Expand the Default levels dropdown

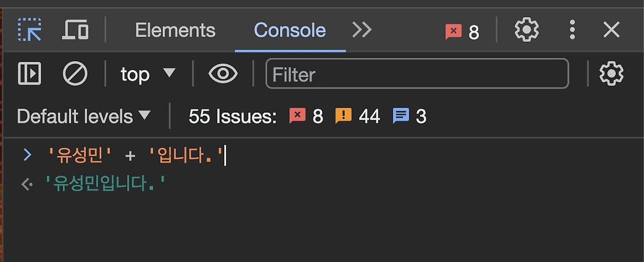[x=84, y=117]
